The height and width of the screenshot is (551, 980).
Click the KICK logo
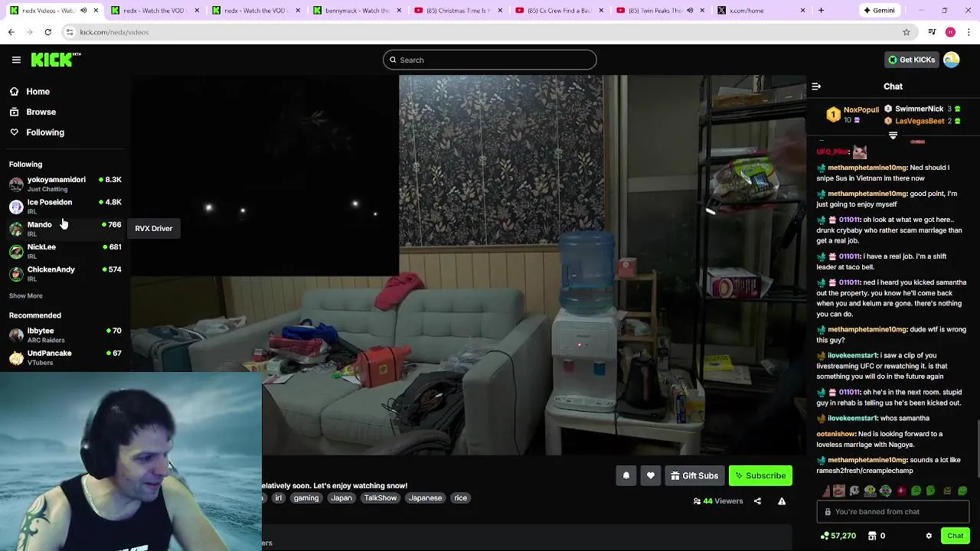[x=56, y=60]
